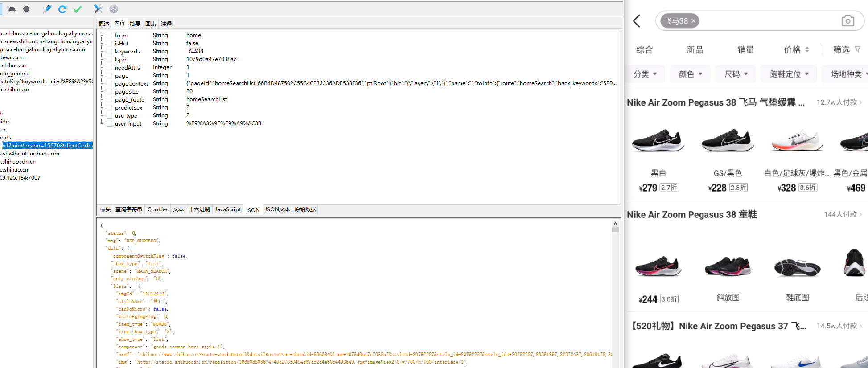Click the JSON panel scrollbar up arrow

(x=615, y=224)
